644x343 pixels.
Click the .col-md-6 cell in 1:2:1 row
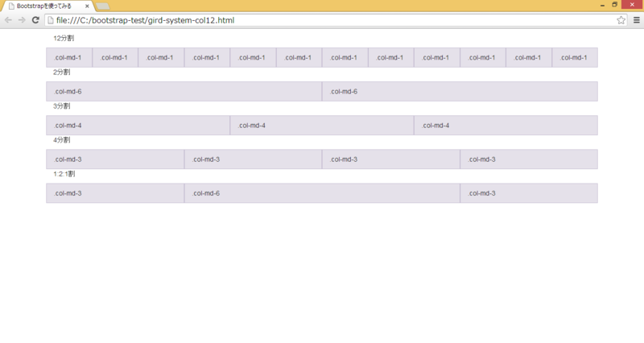pos(322,193)
